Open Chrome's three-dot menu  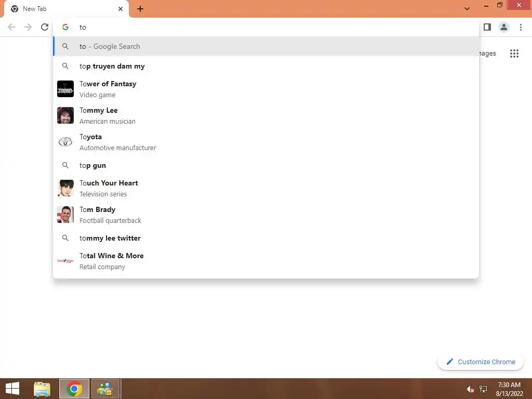coord(521,27)
